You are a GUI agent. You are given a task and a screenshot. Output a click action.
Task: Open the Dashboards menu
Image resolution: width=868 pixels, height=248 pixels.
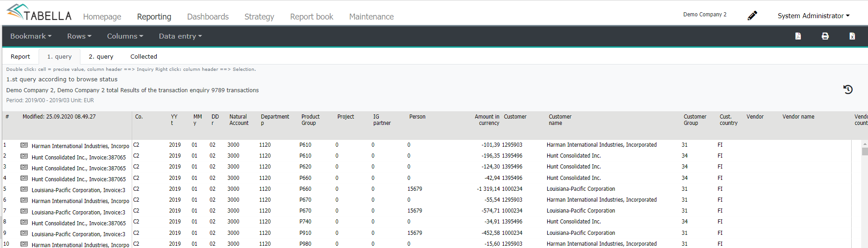(208, 17)
